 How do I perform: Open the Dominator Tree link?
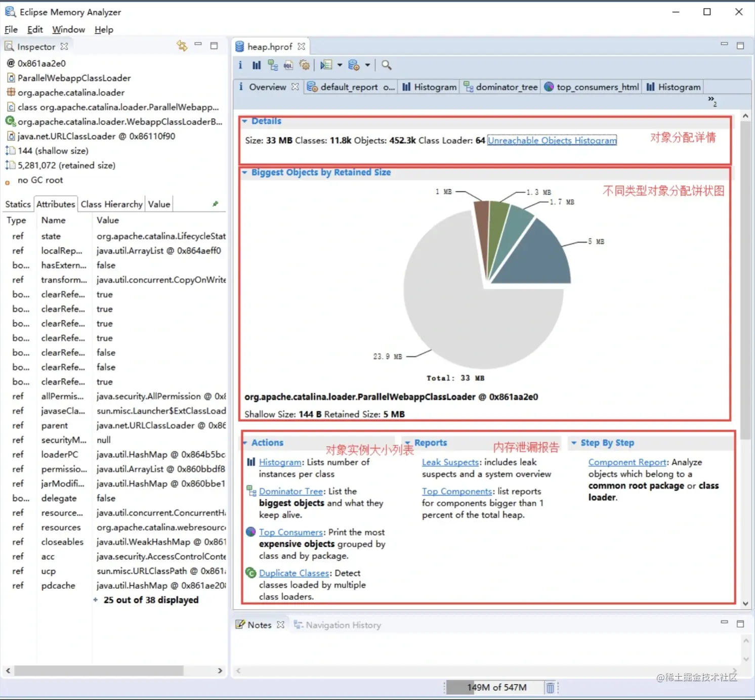(291, 491)
